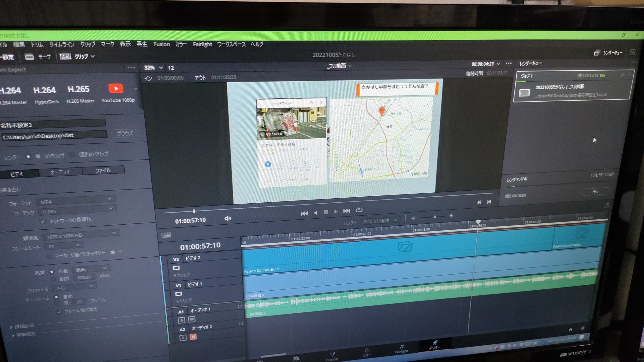This screenshot has width=644, height=362.
Task: Mute the Audio 1 track
Action: coord(192,319)
